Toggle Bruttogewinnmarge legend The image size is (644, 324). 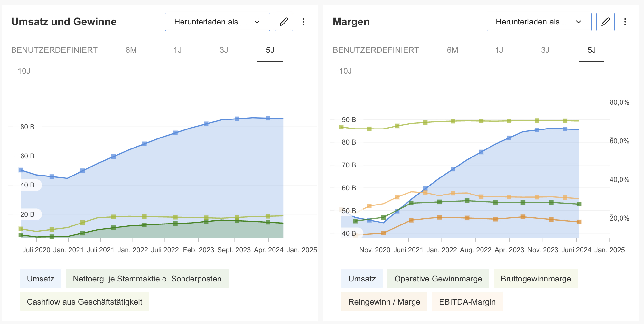click(536, 279)
